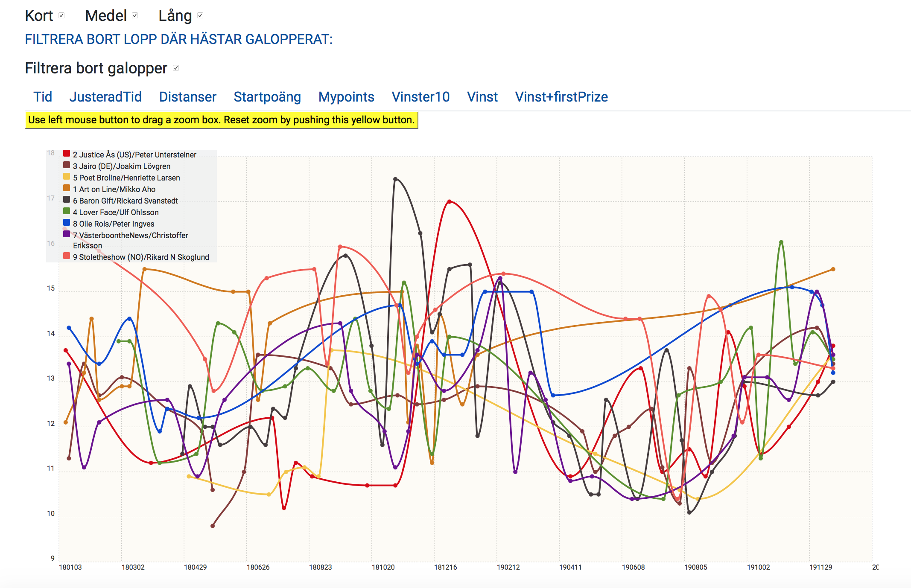The image size is (911, 588).
Task: Toggle the Lång distance checkbox
Action: (x=200, y=15)
